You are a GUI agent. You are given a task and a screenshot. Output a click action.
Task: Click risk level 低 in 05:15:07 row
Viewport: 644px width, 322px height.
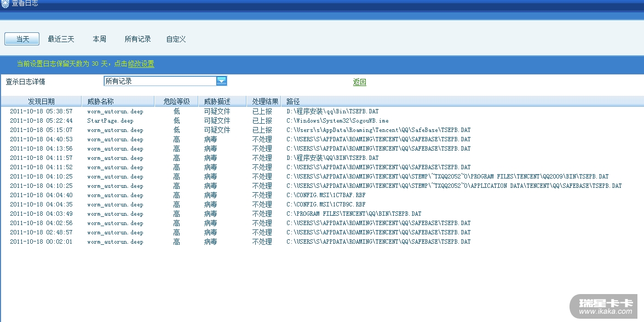click(176, 130)
